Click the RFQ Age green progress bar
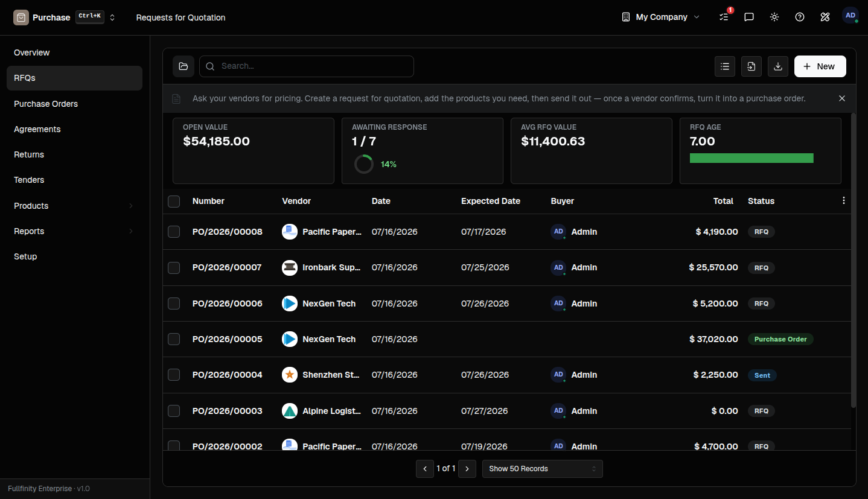 tap(752, 158)
